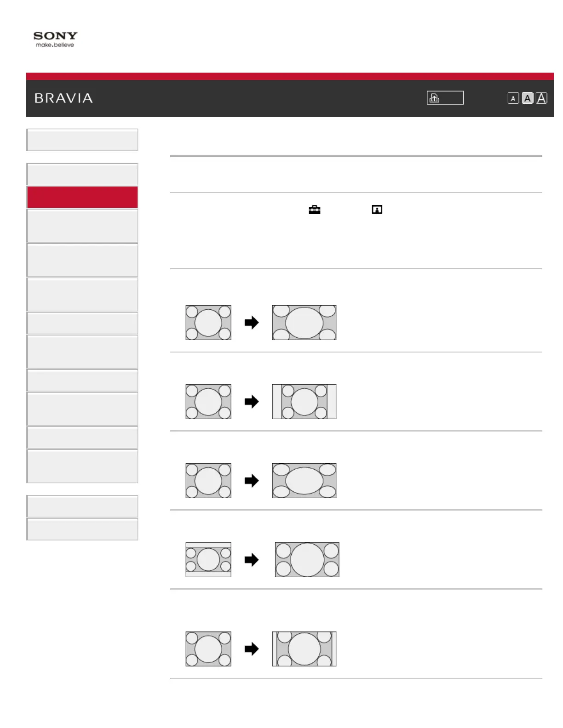Select the medium font size A

point(528,98)
